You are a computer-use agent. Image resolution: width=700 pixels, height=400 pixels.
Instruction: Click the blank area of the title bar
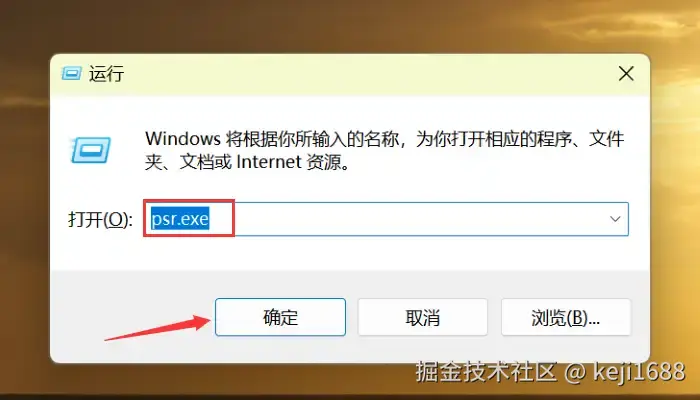[366, 74]
